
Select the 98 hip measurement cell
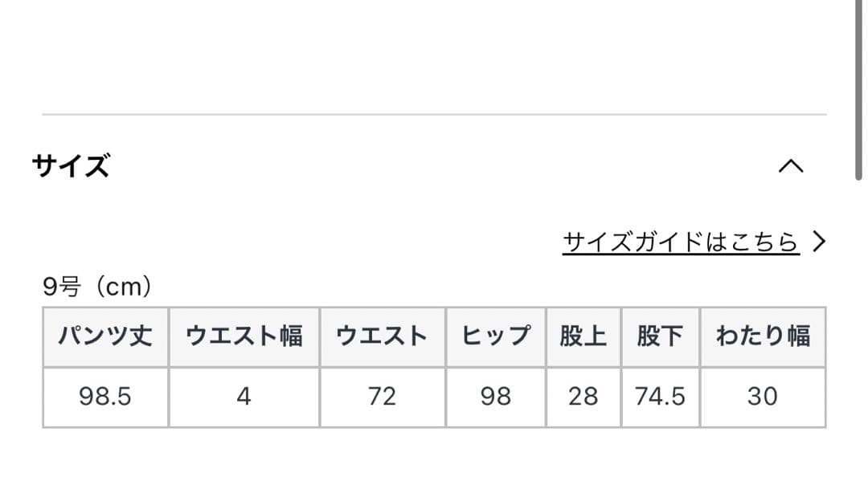coord(495,397)
